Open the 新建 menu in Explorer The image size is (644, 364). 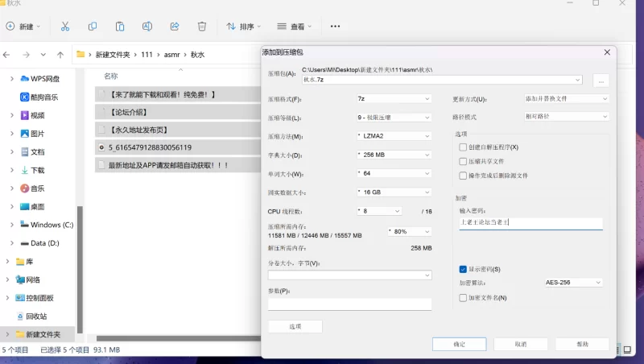tap(23, 27)
